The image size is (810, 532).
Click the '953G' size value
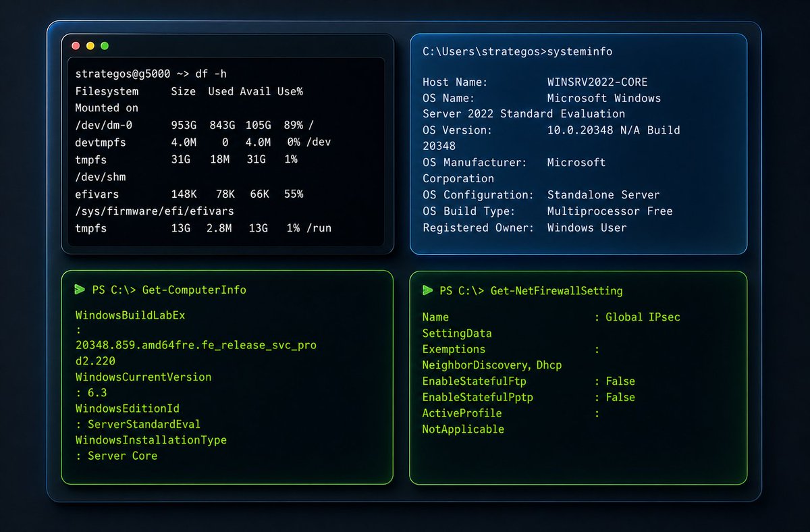click(184, 126)
